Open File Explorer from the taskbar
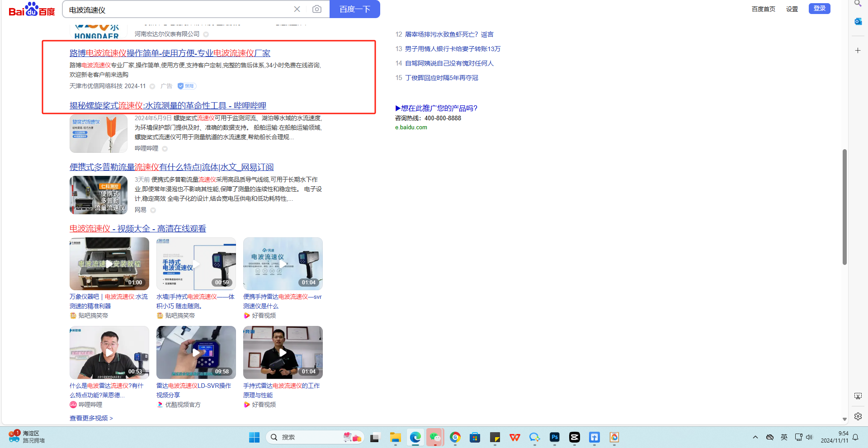This screenshot has height=448, width=868. [396, 437]
